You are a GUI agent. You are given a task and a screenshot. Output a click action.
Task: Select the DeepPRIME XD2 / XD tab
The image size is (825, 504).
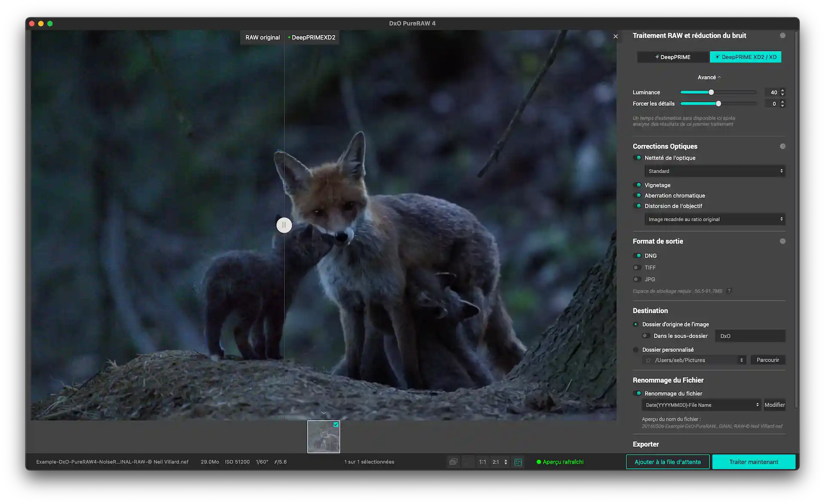(x=746, y=57)
